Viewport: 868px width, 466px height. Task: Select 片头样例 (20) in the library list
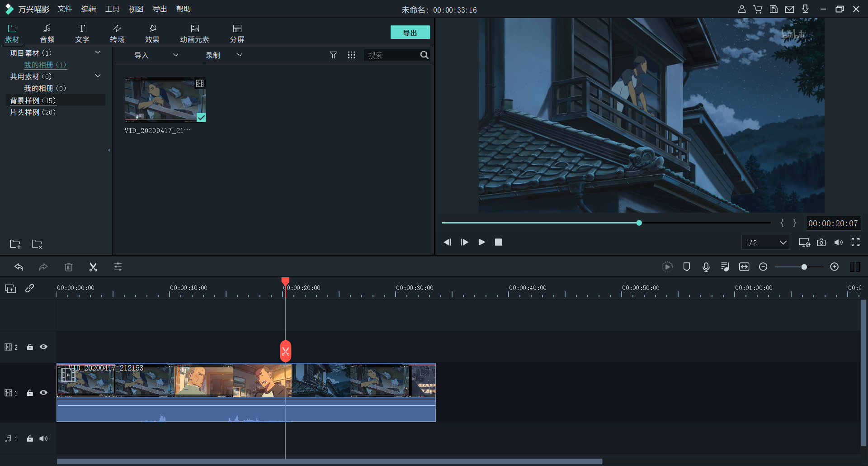pos(33,112)
